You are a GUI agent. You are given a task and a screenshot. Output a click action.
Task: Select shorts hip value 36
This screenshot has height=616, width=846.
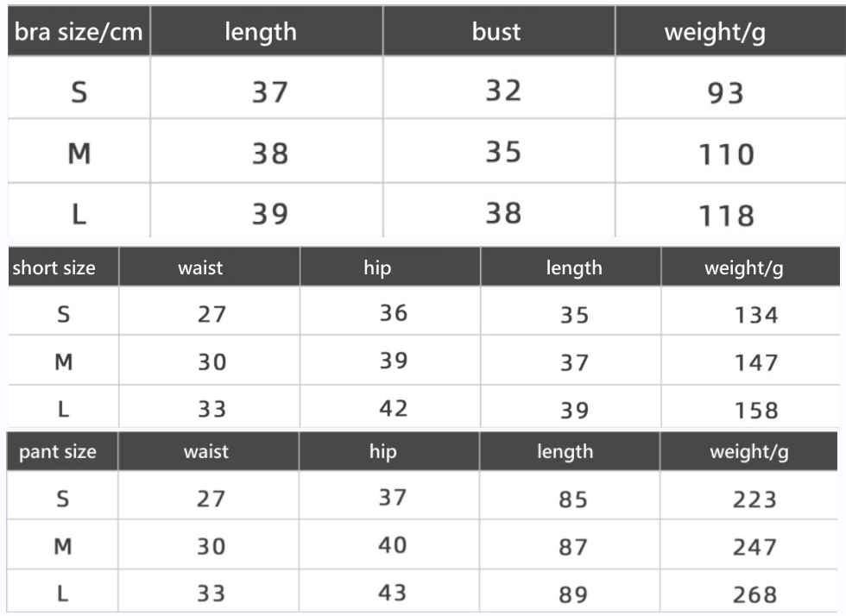[x=394, y=312]
